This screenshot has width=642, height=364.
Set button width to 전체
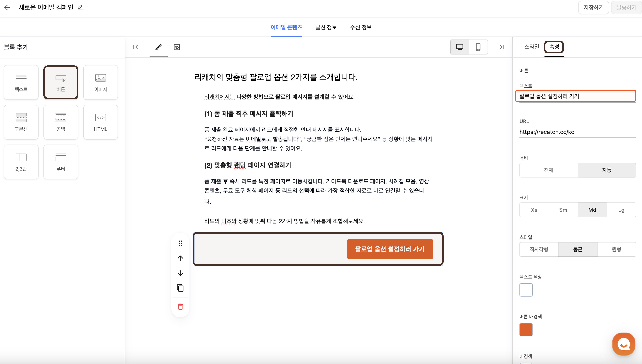point(549,170)
